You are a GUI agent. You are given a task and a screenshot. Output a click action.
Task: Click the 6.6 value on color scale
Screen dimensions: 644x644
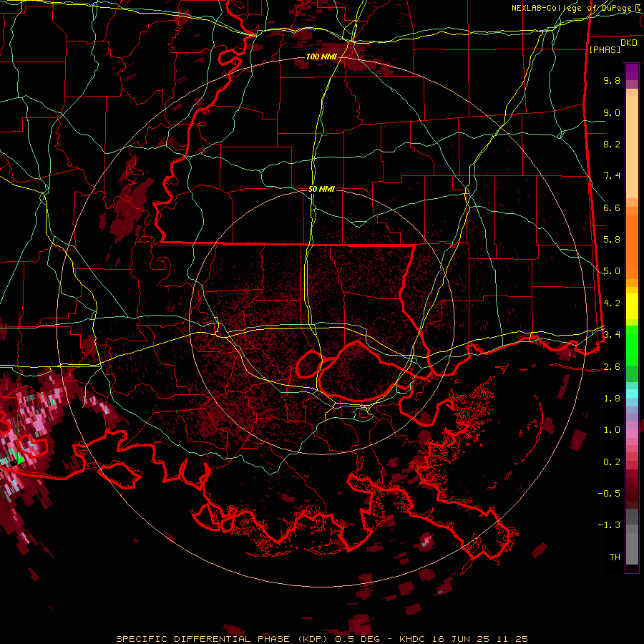(612, 208)
